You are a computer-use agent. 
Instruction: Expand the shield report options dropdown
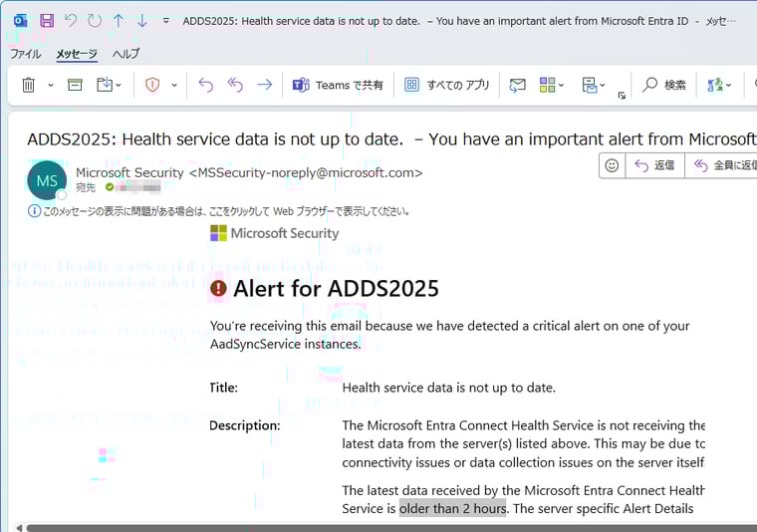click(174, 86)
